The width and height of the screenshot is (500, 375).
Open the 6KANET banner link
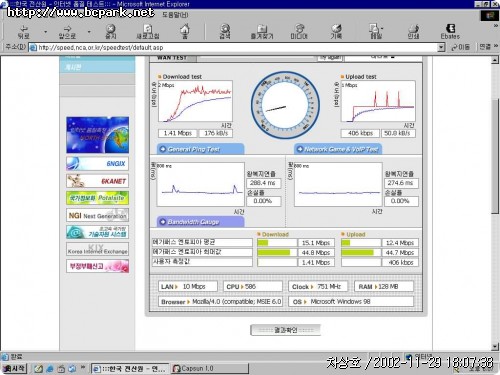[x=97, y=181]
